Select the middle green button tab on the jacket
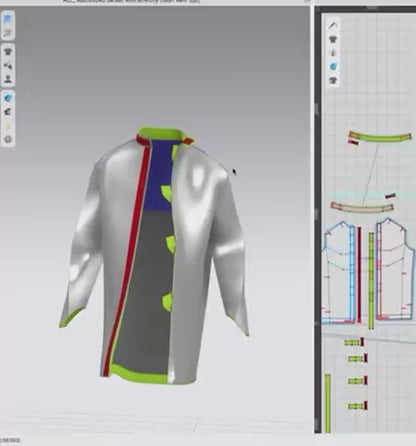This screenshot has height=446, width=416. (x=171, y=243)
